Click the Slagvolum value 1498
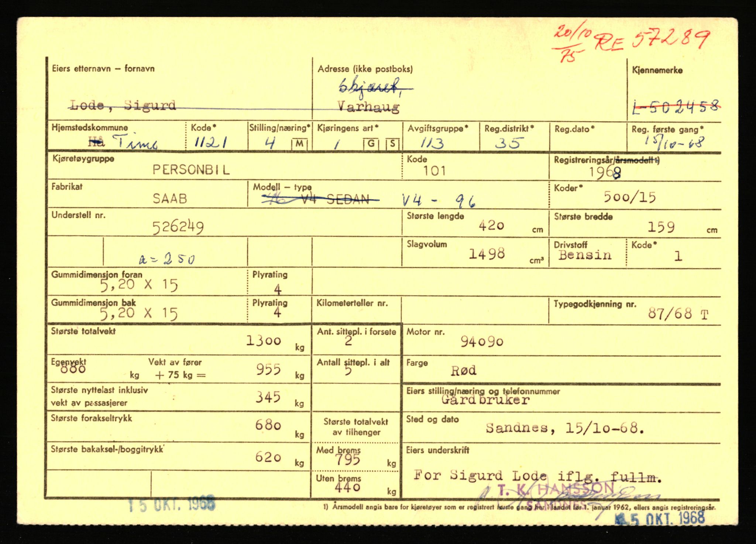 pos(487,254)
